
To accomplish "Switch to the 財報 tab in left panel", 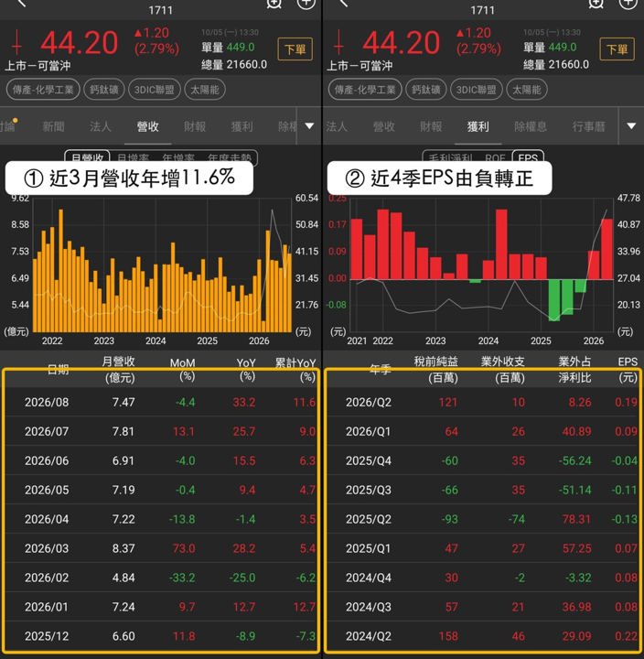I will click(x=195, y=126).
